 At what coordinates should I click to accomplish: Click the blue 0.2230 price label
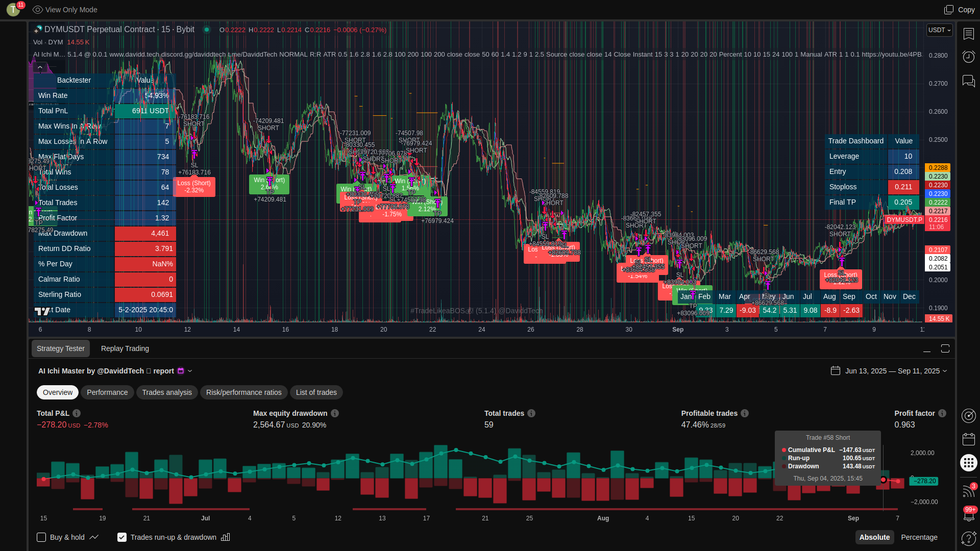coord(938,194)
